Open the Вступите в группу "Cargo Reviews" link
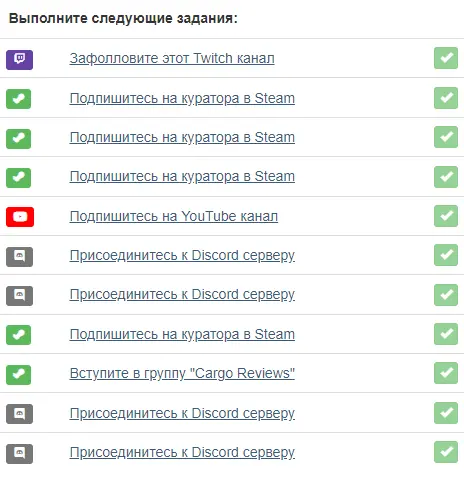 182,373
